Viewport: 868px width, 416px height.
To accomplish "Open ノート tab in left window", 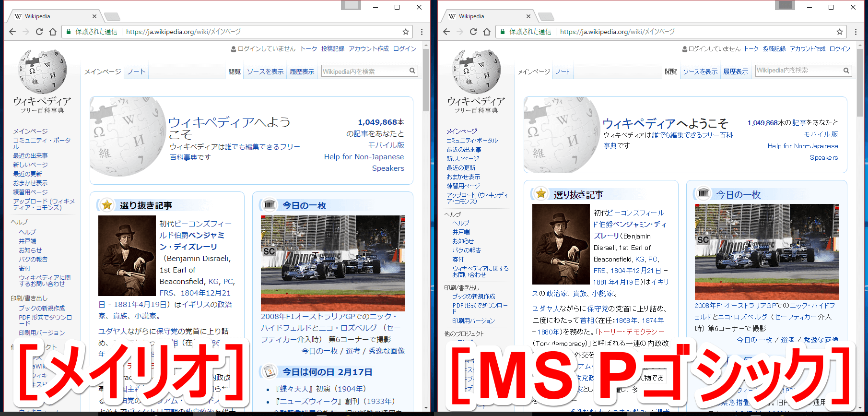I will point(136,72).
